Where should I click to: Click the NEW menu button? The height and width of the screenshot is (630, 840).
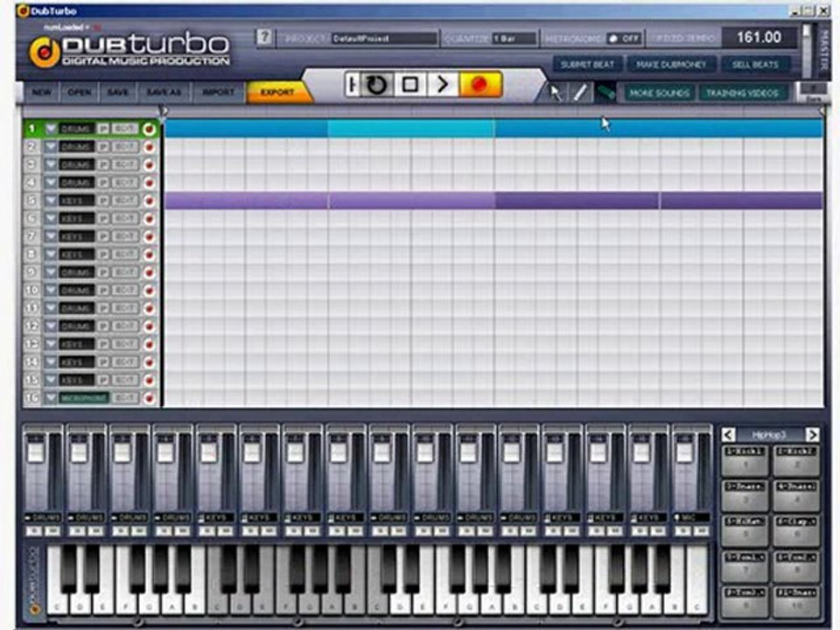coord(41,93)
